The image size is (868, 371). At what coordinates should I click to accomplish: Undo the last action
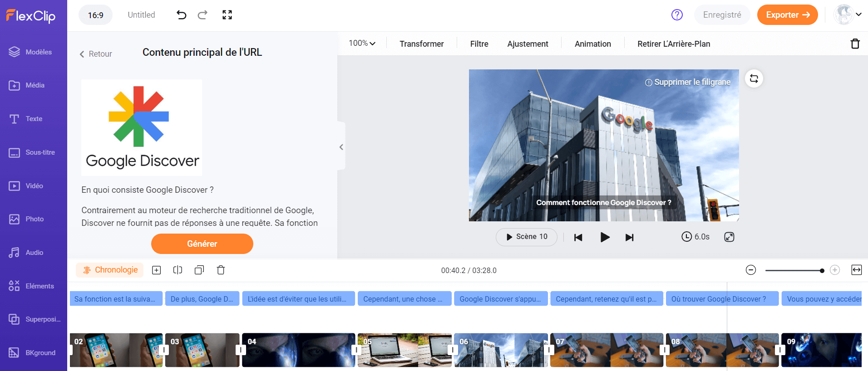(x=181, y=15)
